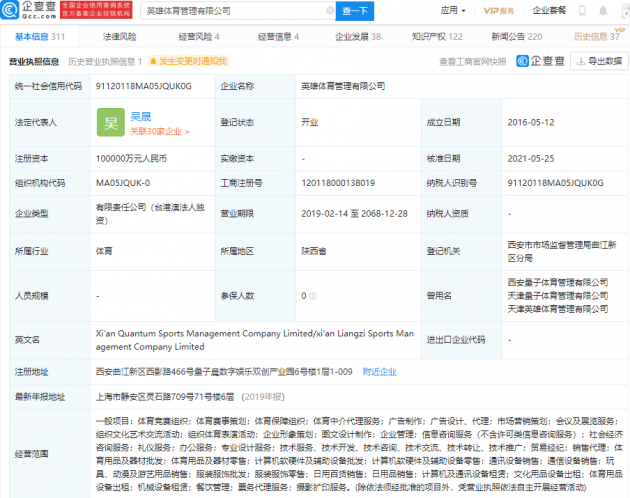Click the green 吴 avatar thumbnail
Screen dimensions: 630x498
click(111, 123)
